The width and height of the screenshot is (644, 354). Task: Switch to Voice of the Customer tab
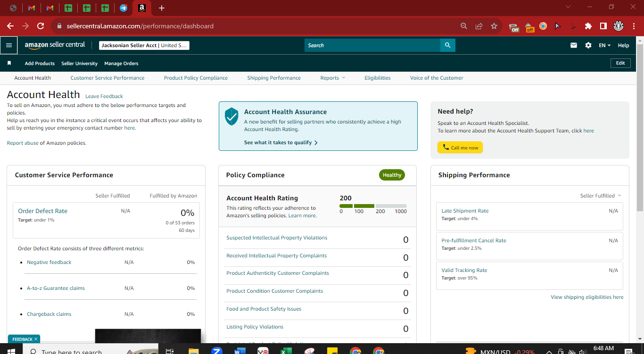[437, 78]
